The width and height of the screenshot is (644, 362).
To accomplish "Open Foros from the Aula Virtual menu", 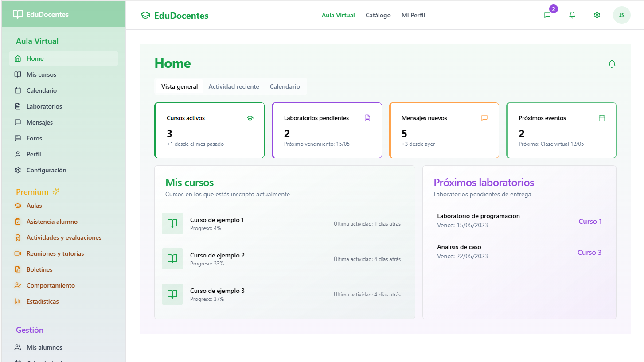I will [x=34, y=138].
